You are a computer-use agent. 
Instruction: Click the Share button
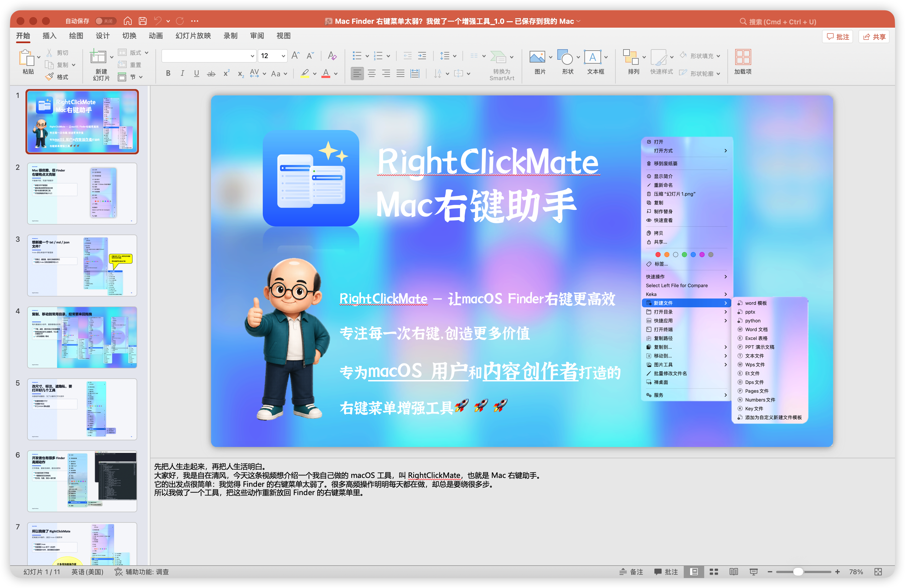[x=874, y=37]
